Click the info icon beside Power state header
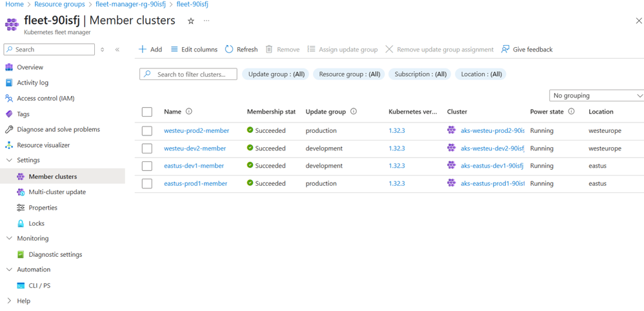This screenshot has width=644, height=311. coord(571,112)
